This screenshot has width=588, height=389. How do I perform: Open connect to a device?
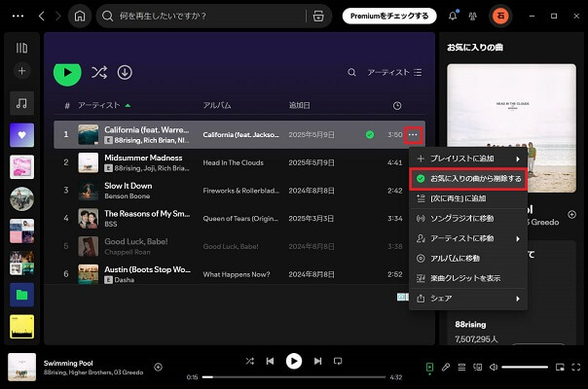point(477,368)
